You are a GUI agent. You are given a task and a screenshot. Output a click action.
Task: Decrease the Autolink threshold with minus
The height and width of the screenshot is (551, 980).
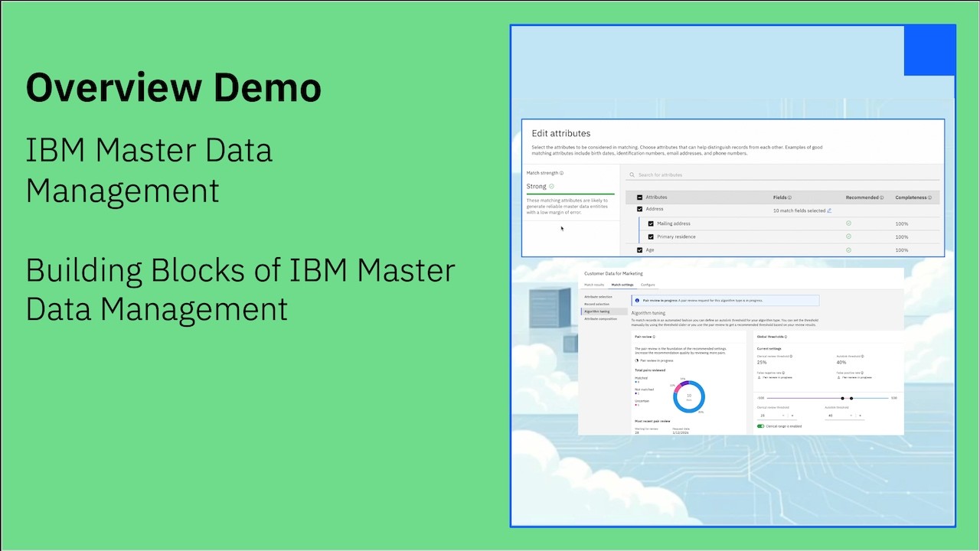[851, 416]
